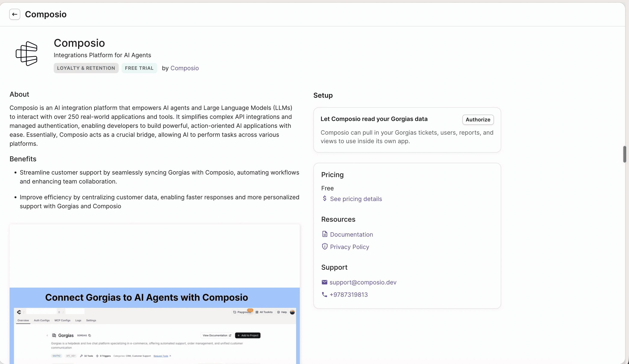Go back using the arrow button
This screenshot has height=364, width=629.
15,14
